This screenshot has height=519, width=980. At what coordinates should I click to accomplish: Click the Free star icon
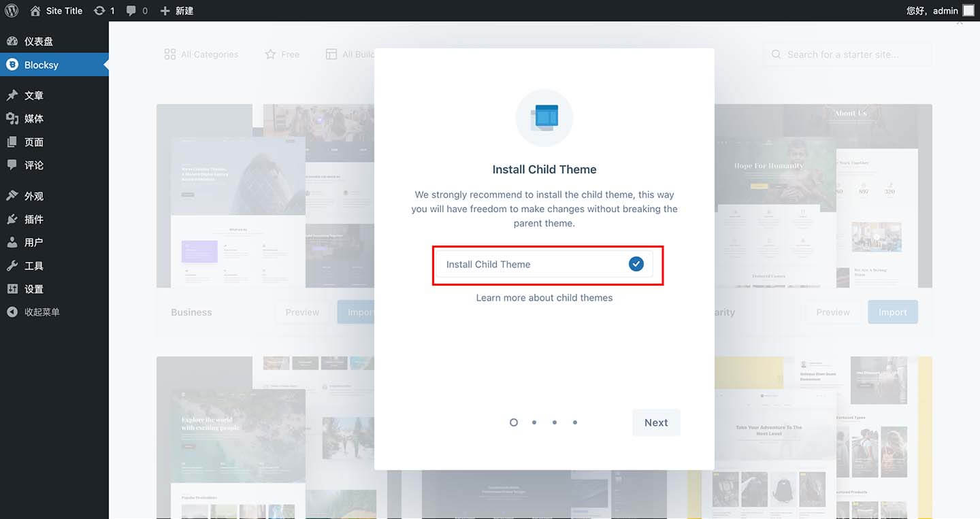[270, 54]
